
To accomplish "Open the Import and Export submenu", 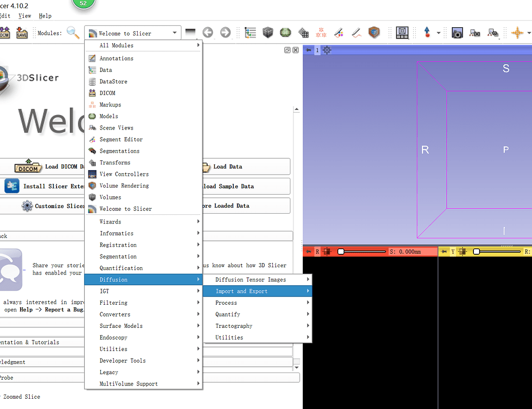I will coord(257,291).
